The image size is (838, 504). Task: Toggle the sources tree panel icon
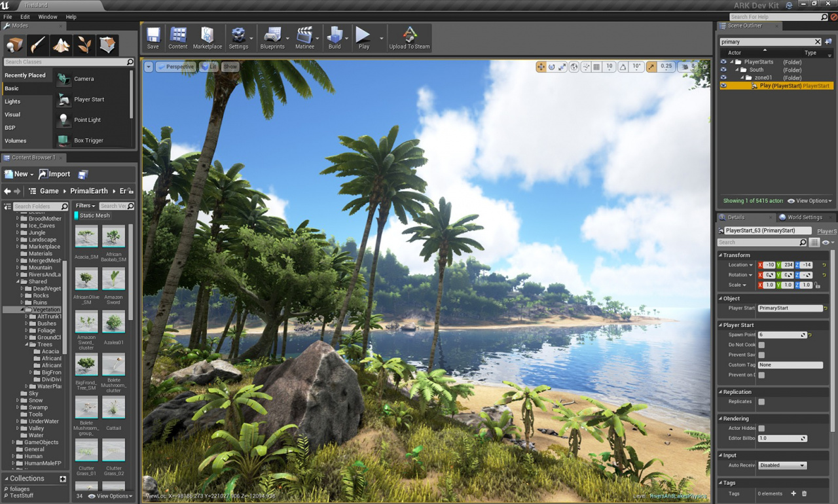tap(7, 206)
